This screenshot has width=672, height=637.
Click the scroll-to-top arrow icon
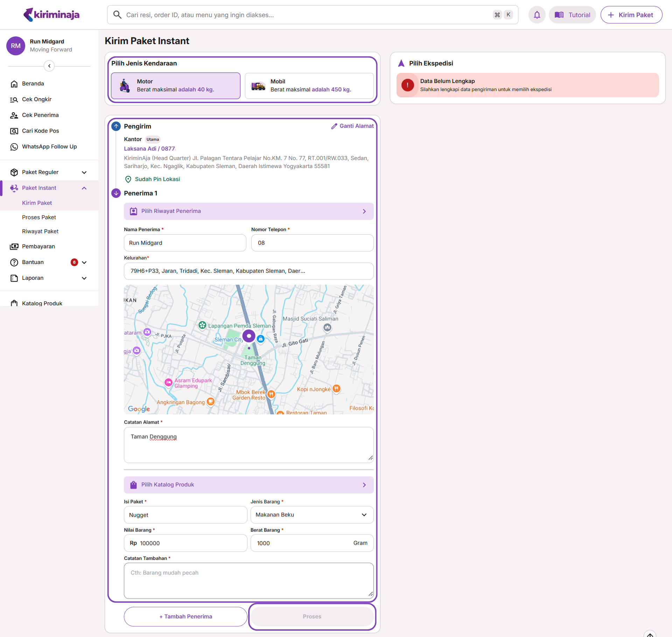[x=650, y=633]
